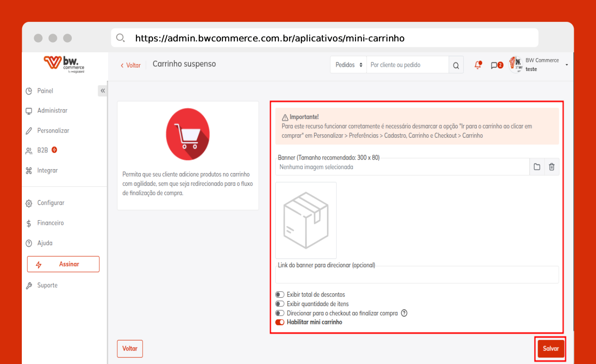The width and height of the screenshot is (596, 364).
Task: Disable Habilitar mini carrinho switch
Action: (x=280, y=322)
